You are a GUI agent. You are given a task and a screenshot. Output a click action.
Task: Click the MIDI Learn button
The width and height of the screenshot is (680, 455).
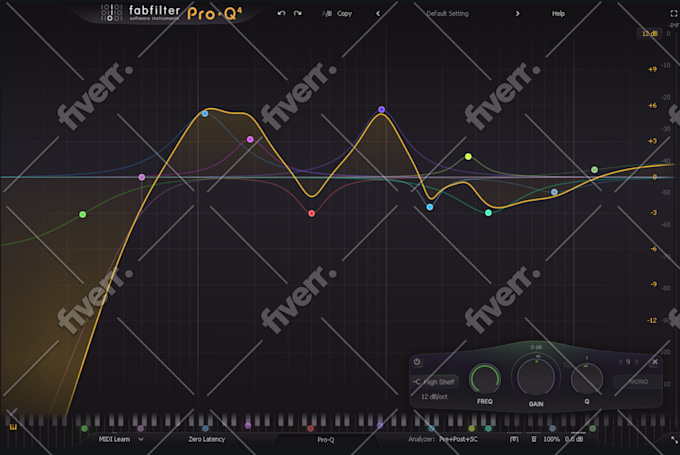[114, 439]
